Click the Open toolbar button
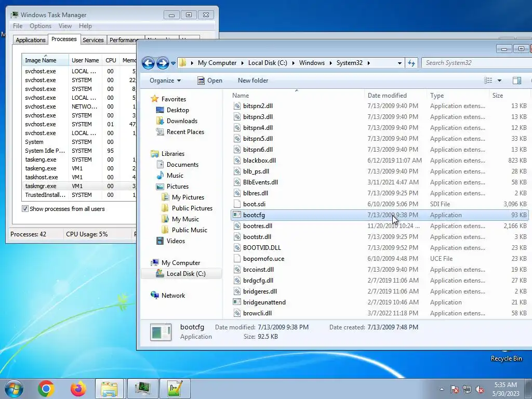Image resolution: width=532 pixels, height=399 pixels. pos(210,81)
